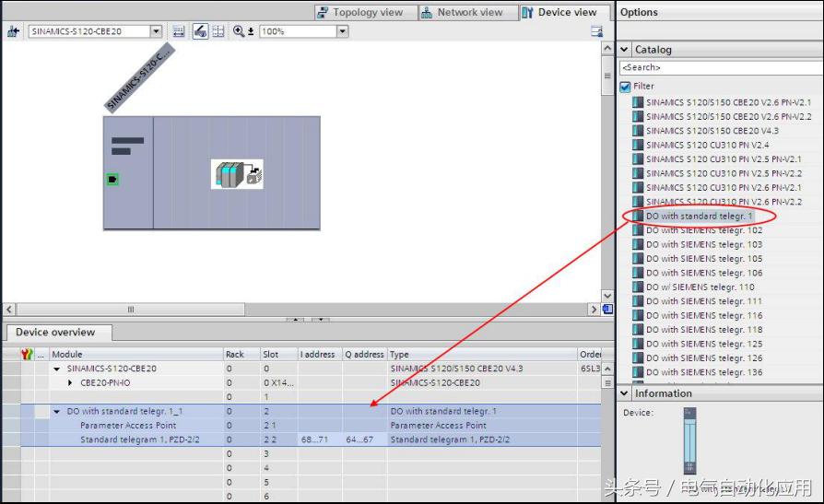Click the device rack icon after device dropdown
This screenshot has width=824, height=504.
coord(178,31)
